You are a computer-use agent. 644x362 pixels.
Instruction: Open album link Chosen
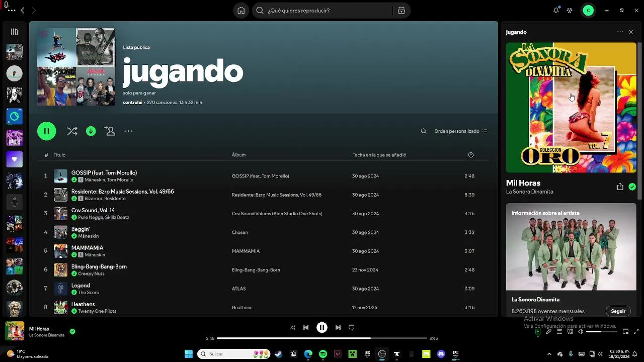coord(239,232)
